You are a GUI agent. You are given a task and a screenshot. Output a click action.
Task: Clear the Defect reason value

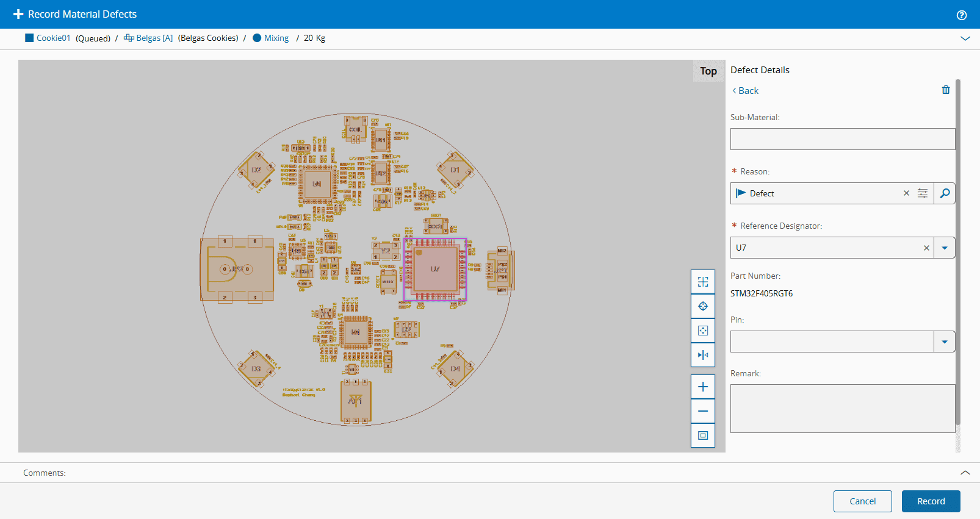coord(906,193)
